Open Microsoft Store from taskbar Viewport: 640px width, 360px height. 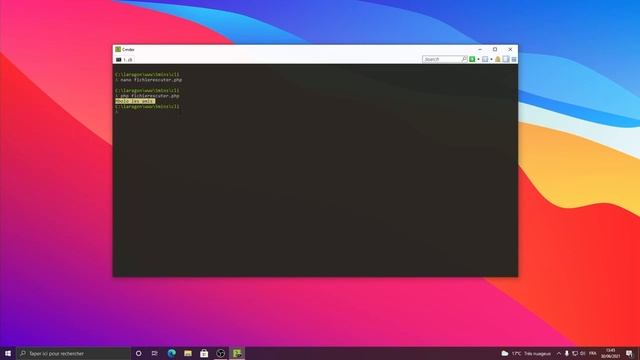click(204, 353)
